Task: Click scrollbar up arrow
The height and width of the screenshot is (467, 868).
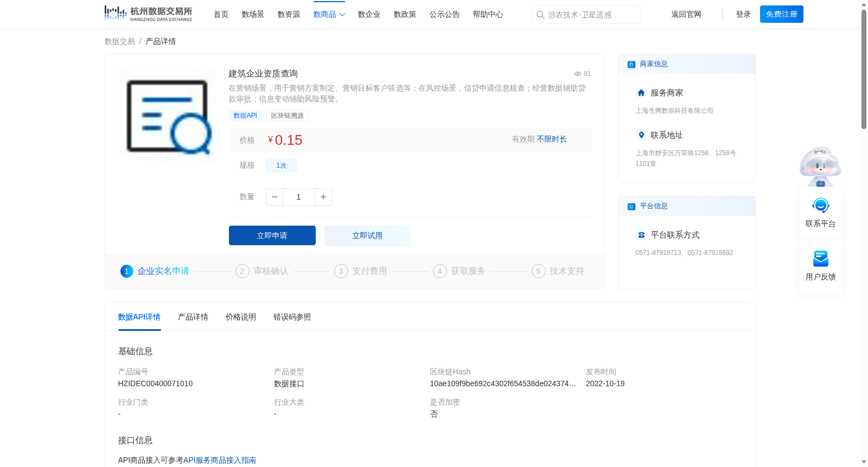Action: (x=864, y=4)
